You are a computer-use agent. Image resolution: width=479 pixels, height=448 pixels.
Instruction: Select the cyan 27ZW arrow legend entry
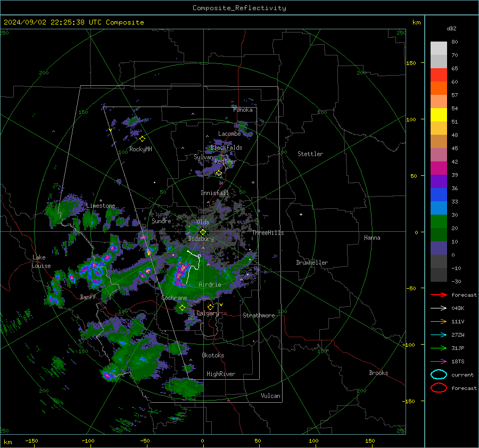pos(439,335)
